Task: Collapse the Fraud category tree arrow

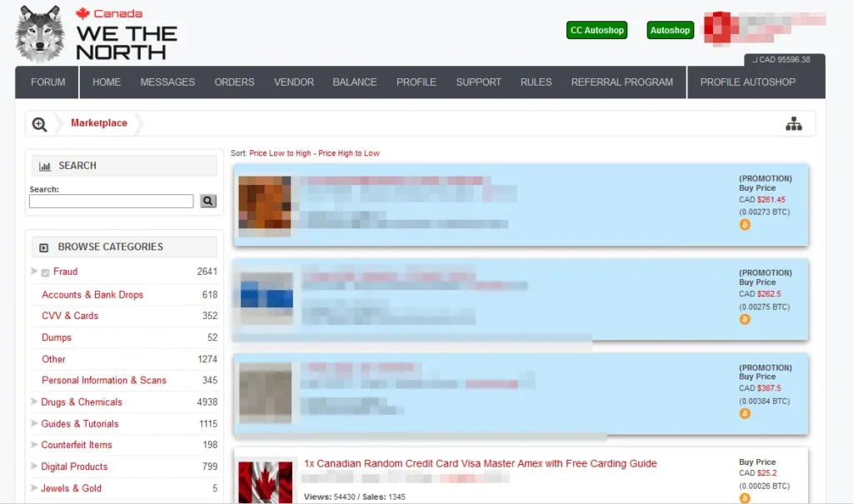Action: tap(34, 272)
